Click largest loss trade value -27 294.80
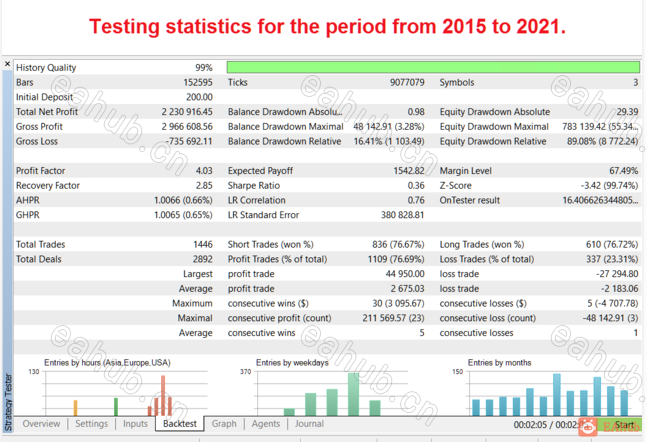 click(617, 274)
